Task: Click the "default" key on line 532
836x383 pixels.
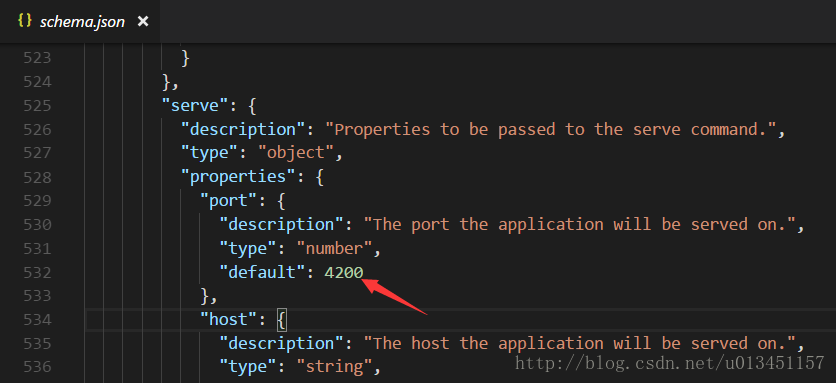Action: coord(263,273)
